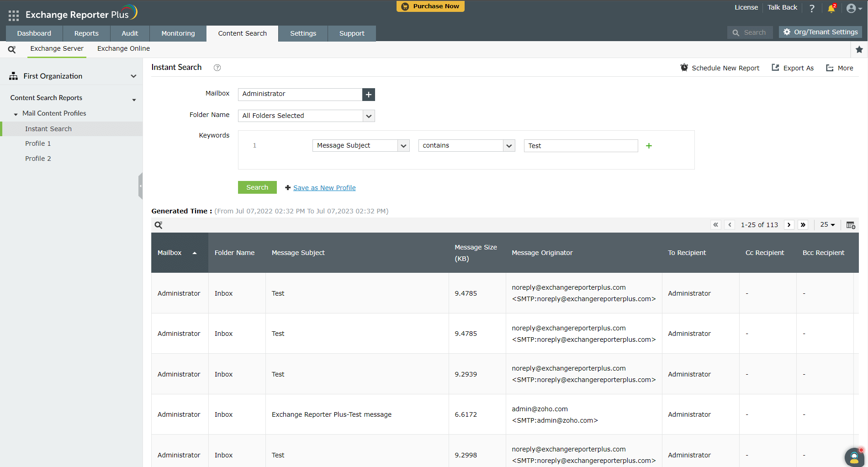Open Schedule New Report using the alarm icon
The height and width of the screenshot is (467, 868).
pos(684,68)
